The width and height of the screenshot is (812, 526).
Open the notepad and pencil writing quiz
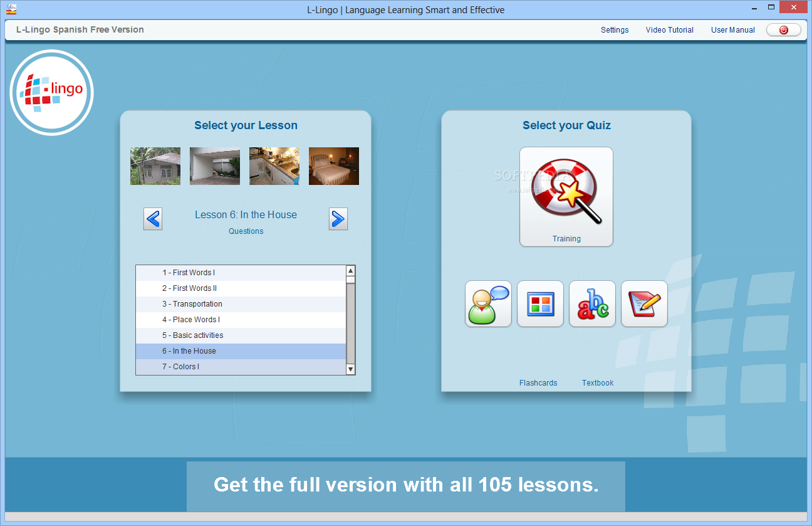(x=644, y=303)
